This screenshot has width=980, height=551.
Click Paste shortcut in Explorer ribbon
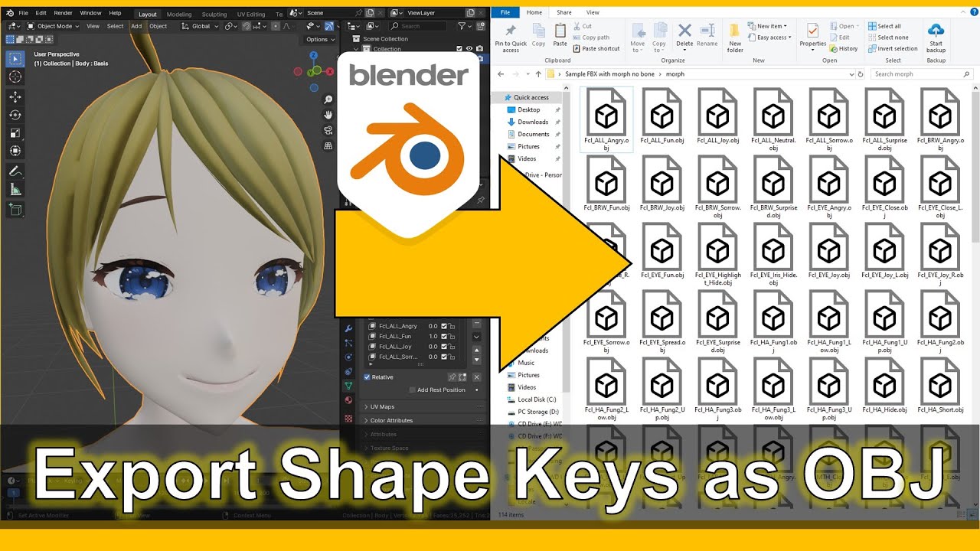(596, 48)
